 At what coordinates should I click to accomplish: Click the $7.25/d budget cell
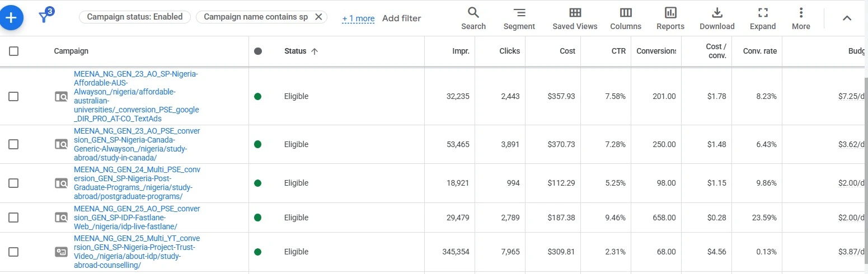(852, 96)
